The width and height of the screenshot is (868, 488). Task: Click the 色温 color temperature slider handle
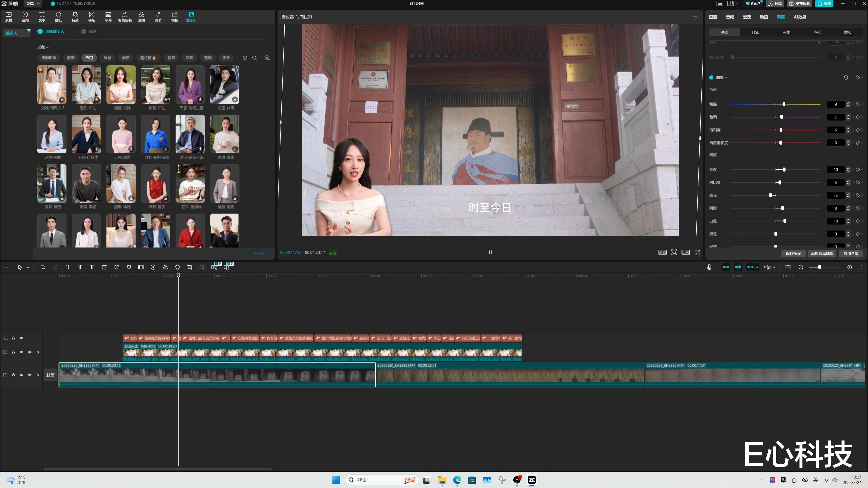pyautogui.click(x=784, y=104)
